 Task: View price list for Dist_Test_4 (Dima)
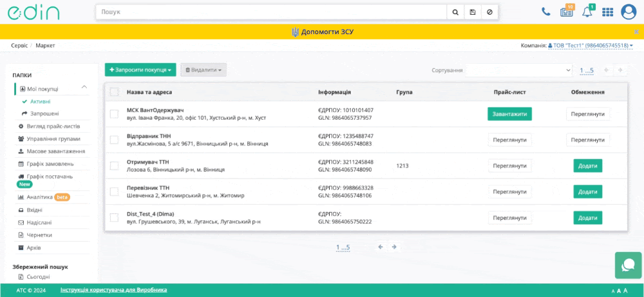(509, 218)
